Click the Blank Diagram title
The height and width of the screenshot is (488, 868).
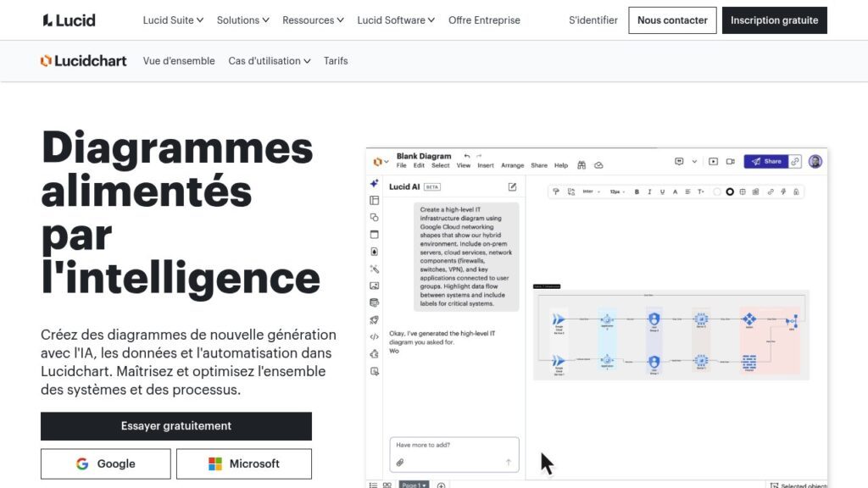pos(424,156)
